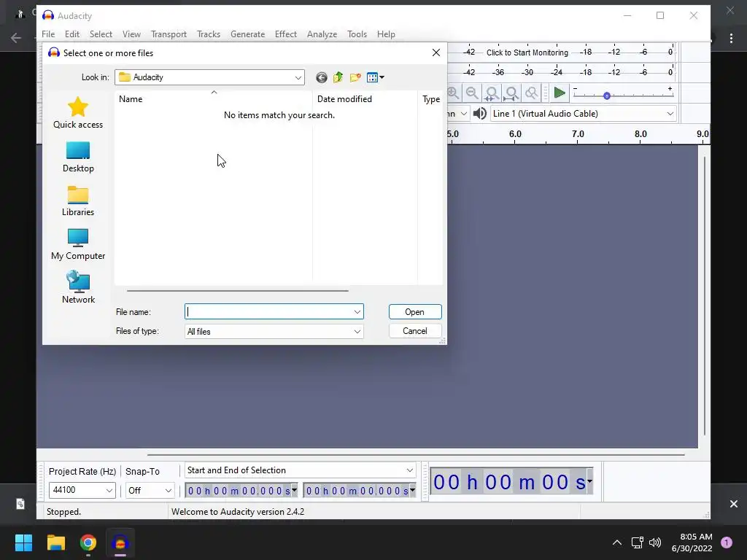Image resolution: width=747 pixels, height=560 pixels.
Task: Click the selection end time field
Action: pyautogui.click(x=359, y=491)
